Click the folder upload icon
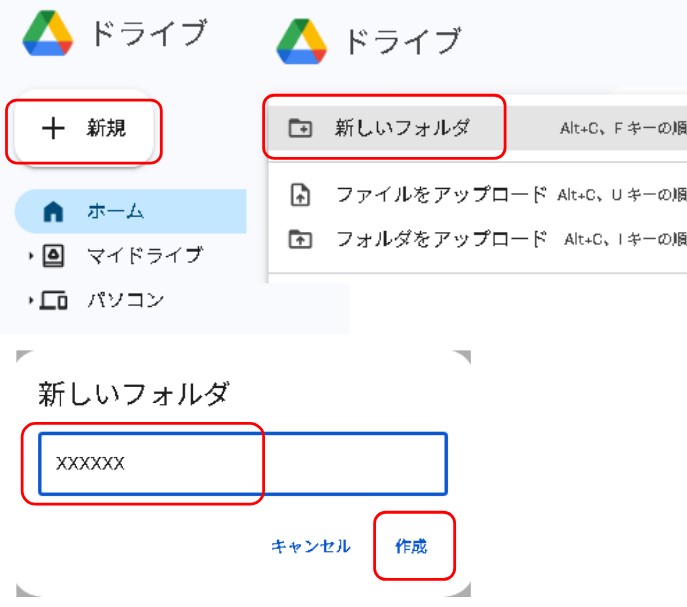 tap(299, 239)
